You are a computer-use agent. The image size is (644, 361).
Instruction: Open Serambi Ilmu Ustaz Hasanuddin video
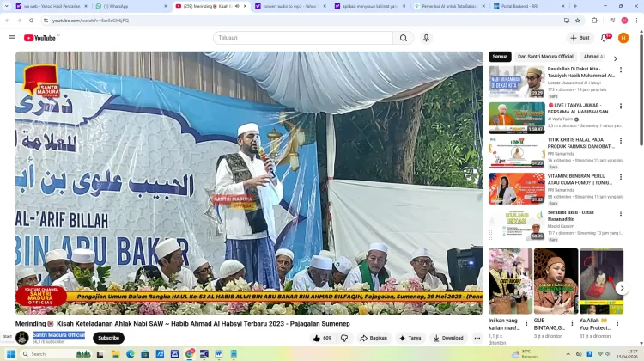click(x=517, y=225)
